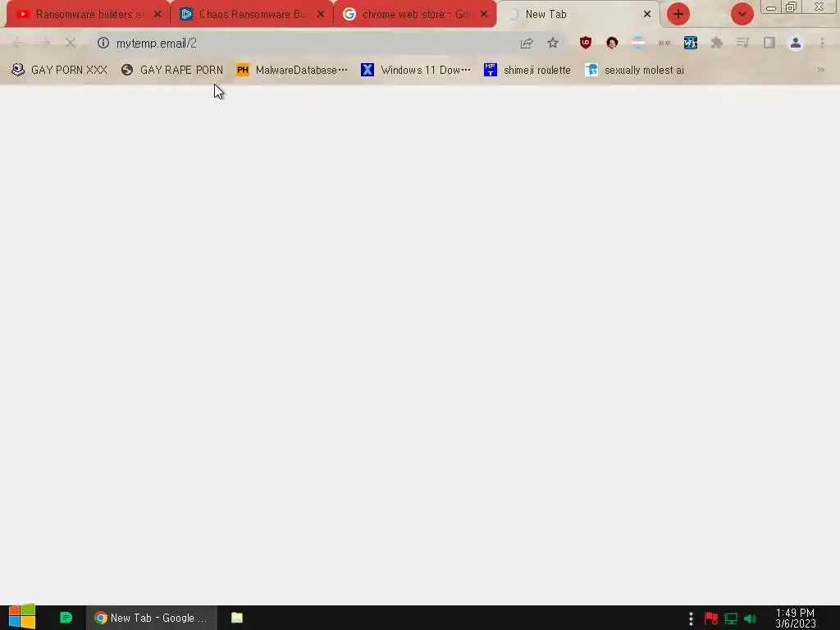Switch to the Chaos Ransomware Builder tab
The image size is (840, 630).
244,15
